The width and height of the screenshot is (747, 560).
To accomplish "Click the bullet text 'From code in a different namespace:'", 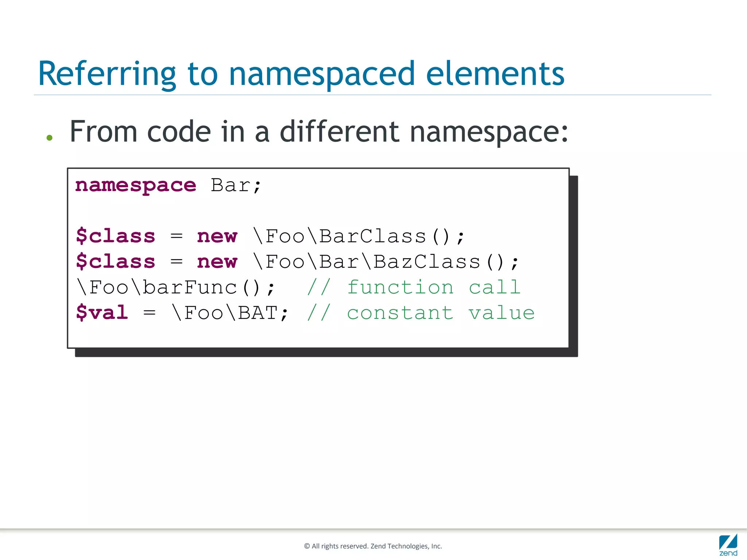I will tap(319, 132).
